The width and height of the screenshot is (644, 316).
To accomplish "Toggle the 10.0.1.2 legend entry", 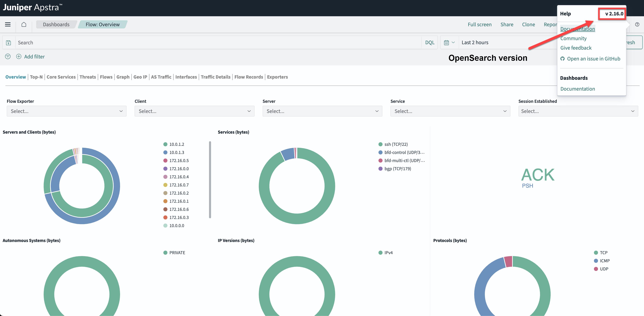I will tap(177, 144).
